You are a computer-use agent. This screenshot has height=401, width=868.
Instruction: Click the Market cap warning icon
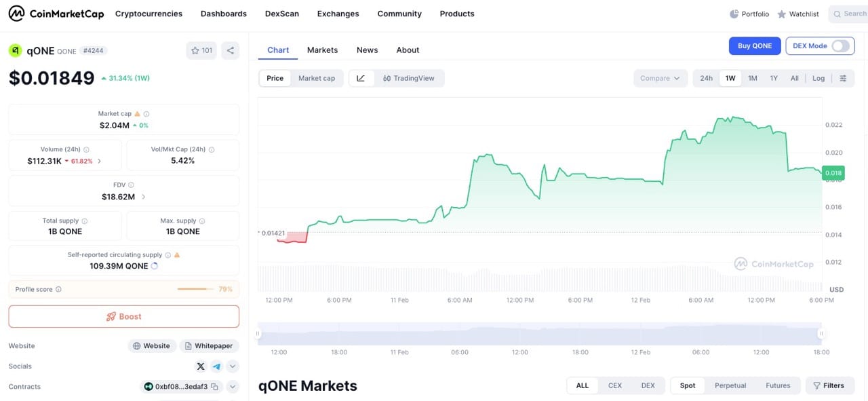[x=138, y=114]
